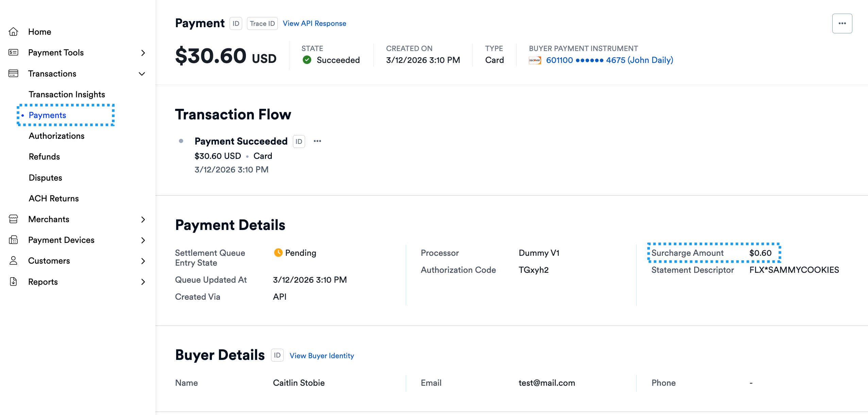Expand the Merchants submenu chevron

(143, 219)
